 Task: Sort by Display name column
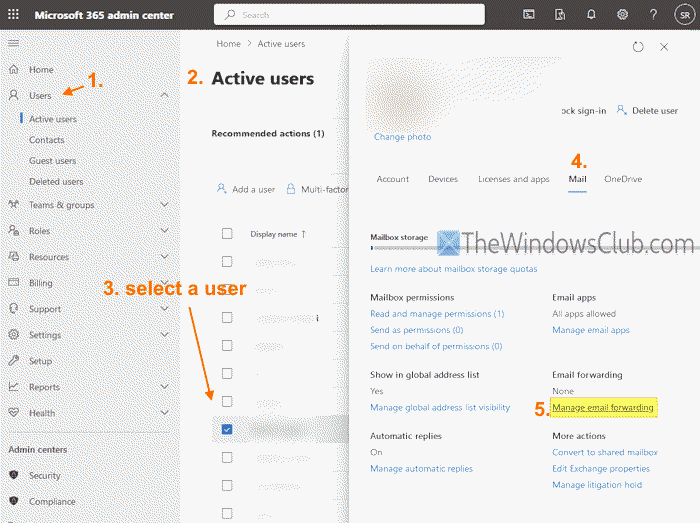278,234
